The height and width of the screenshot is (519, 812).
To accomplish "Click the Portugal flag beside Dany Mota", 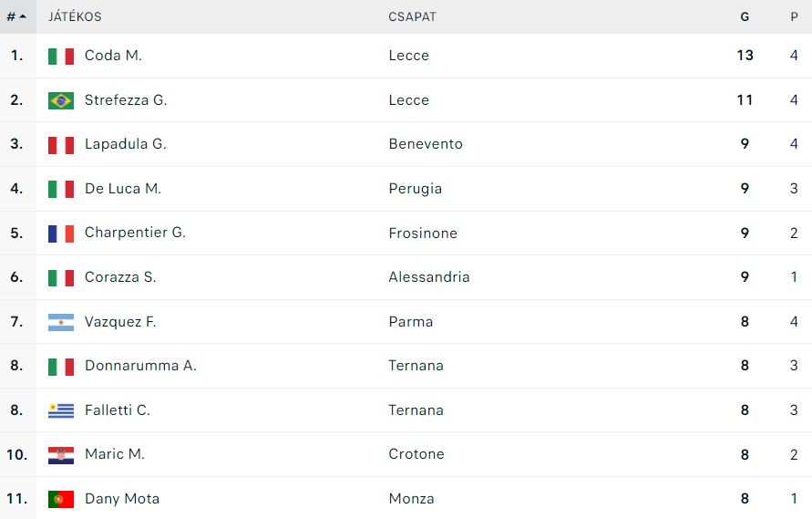I will [60, 499].
